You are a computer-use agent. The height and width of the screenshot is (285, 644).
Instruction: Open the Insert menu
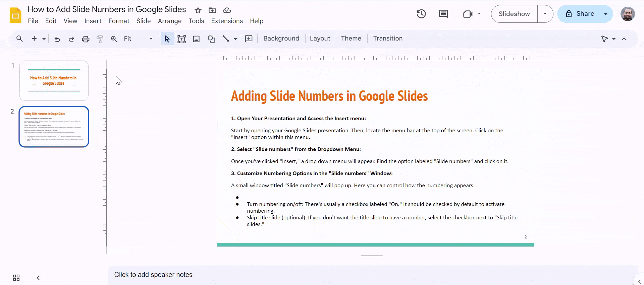point(93,21)
